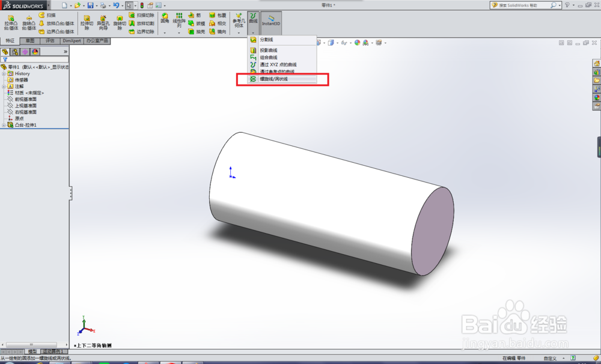This screenshot has height=364, width=601.
Task: Select the Boundary Boss/Base (边界凸台/基体) tool
Action: pyautogui.click(x=56, y=31)
